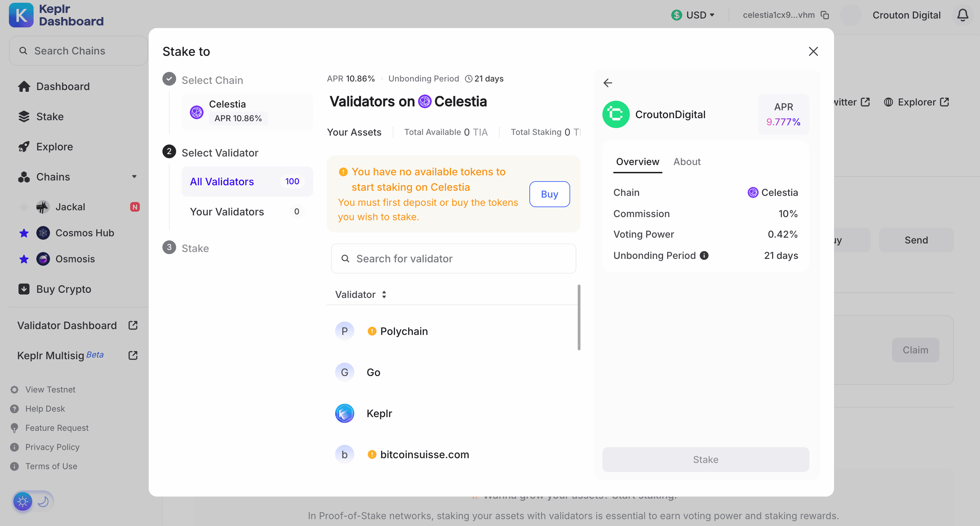
Task: Open the Stake page in sidebar
Action: (x=41, y=116)
